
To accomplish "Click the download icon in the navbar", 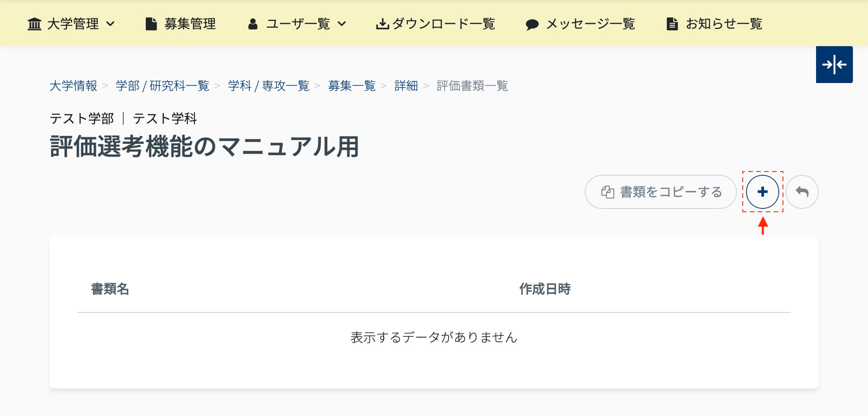I will point(382,24).
